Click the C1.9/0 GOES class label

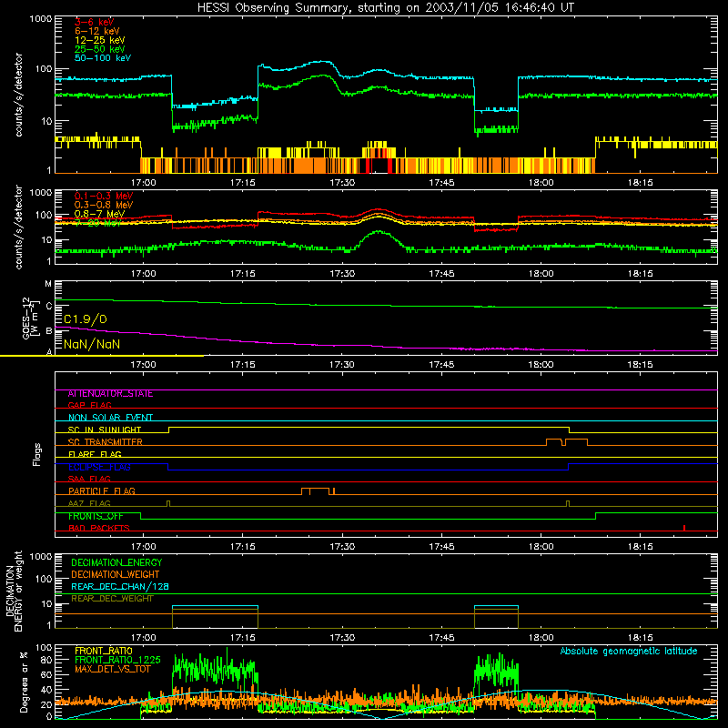click(x=85, y=319)
